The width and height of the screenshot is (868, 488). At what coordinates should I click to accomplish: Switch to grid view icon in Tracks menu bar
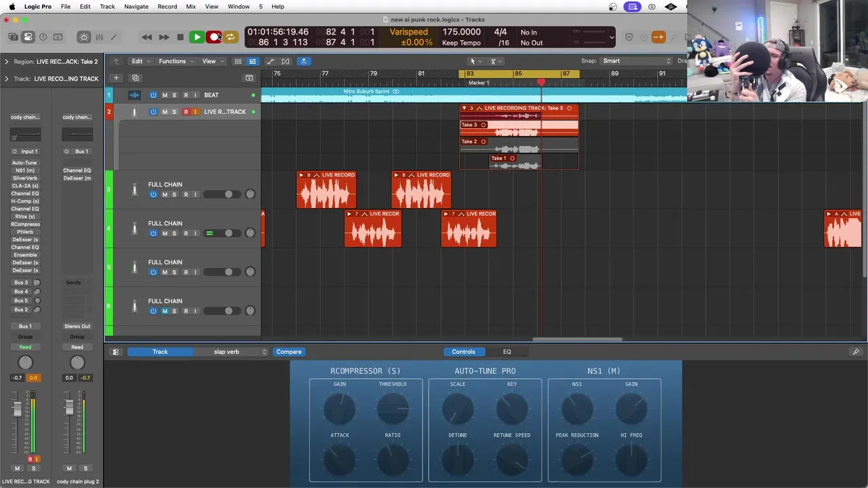(238, 61)
